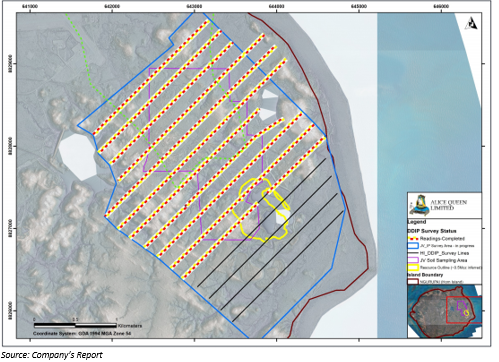Click the yellow resource outline on the map
Image resolution: width=499 pixels, height=362 pixels.
coord(260,210)
